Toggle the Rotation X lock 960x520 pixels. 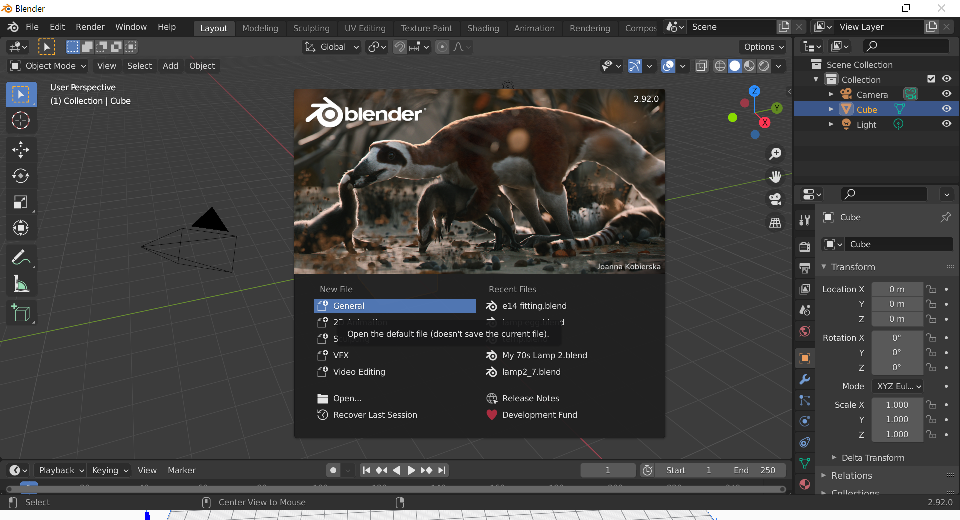point(931,338)
